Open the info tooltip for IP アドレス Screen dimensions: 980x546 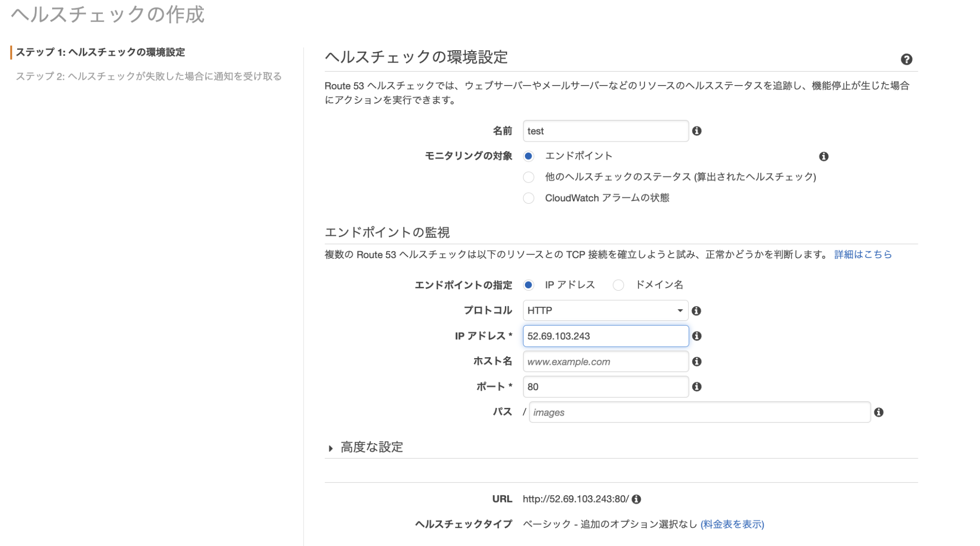pyautogui.click(x=698, y=336)
